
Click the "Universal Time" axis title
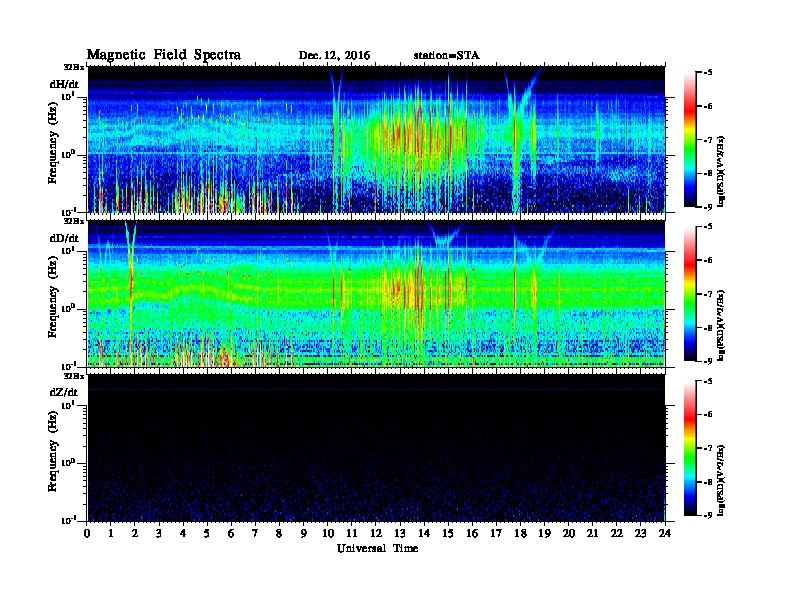(x=377, y=548)
